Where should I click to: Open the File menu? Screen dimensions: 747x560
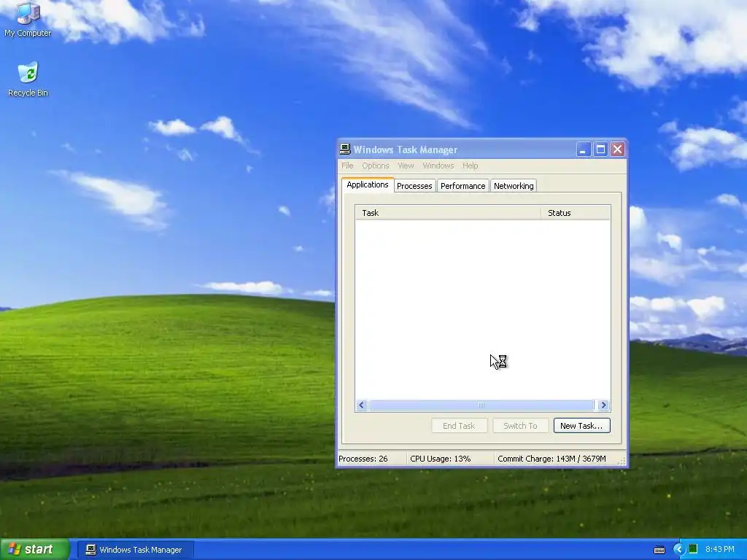[x=347, y=166]
